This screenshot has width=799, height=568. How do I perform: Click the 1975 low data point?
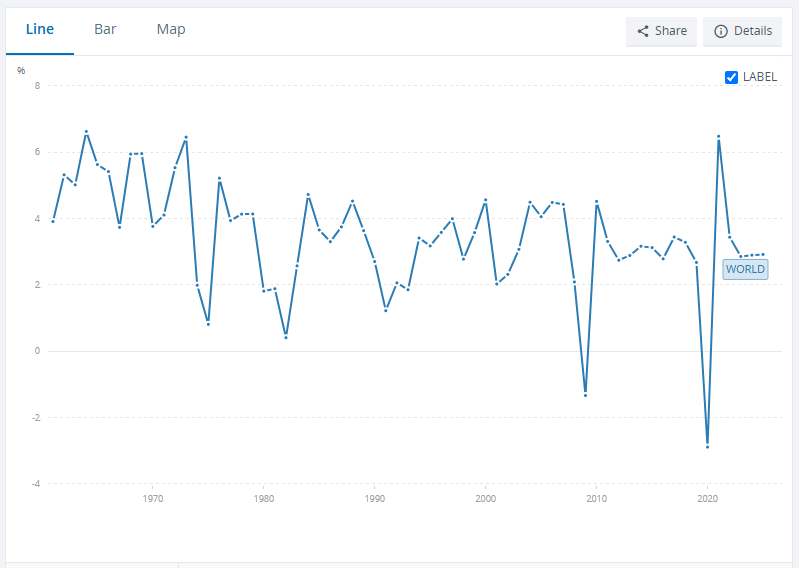(x=208, y=324)
